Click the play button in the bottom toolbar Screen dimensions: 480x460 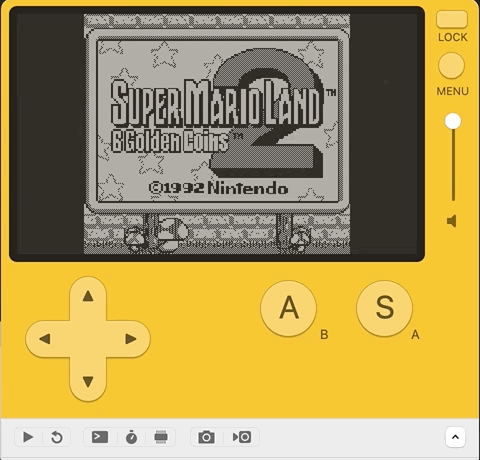click(28, 437)
